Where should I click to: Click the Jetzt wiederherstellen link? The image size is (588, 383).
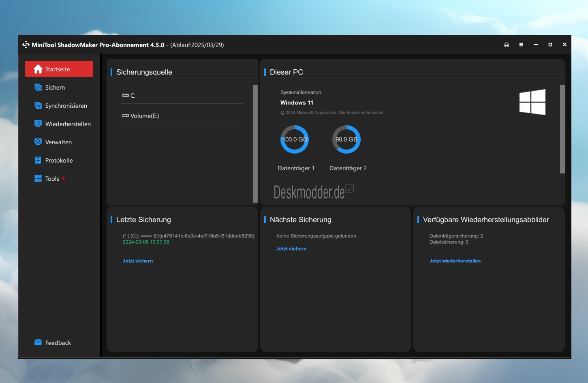pyautogui.click(x=455, y=261)
